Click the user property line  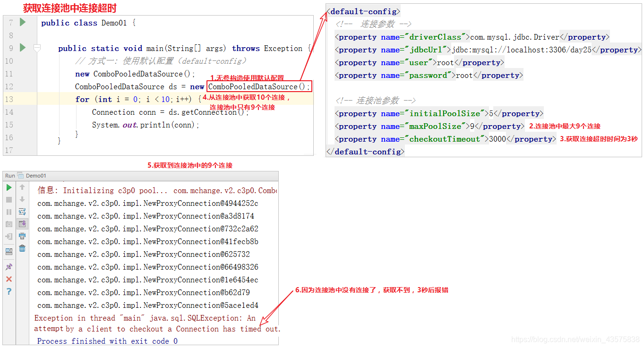(420, 62)
